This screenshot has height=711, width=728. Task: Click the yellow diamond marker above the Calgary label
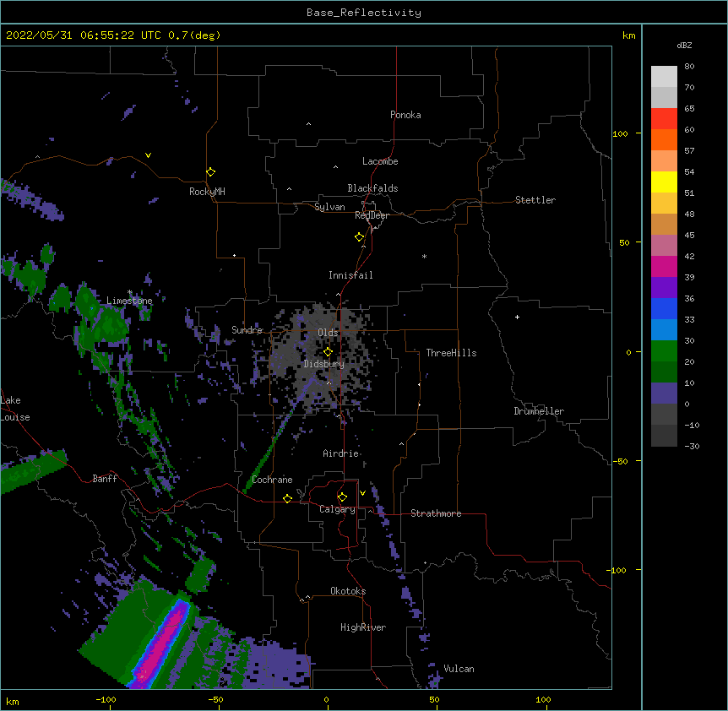pyautogui.click(x=342, y=497)
